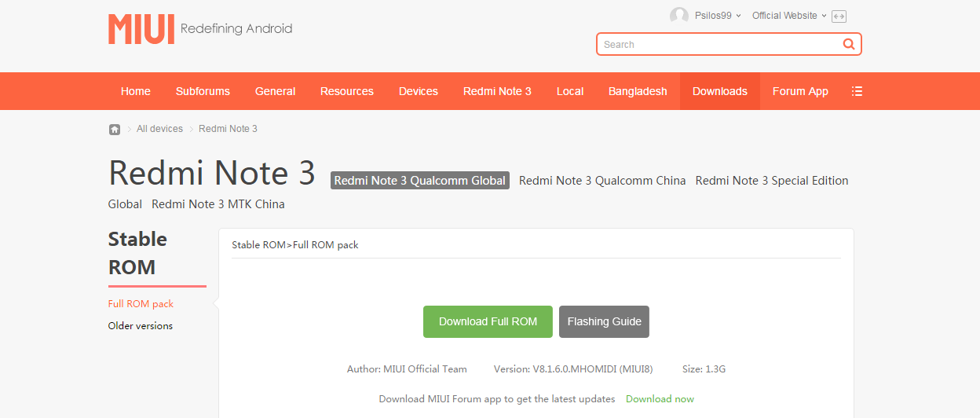Toggle the page width switch icon

839,16
